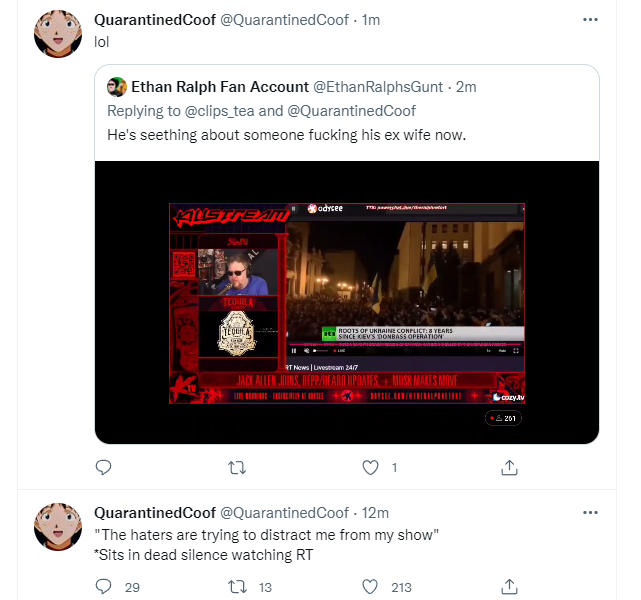The image size is (641, 600).
Task: Open the 1m timestamp of top tweet
Action: coord(371,20)
